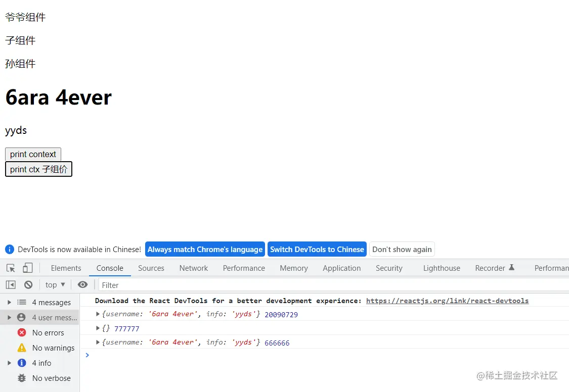Click the 子组件 text

(20, 40)
